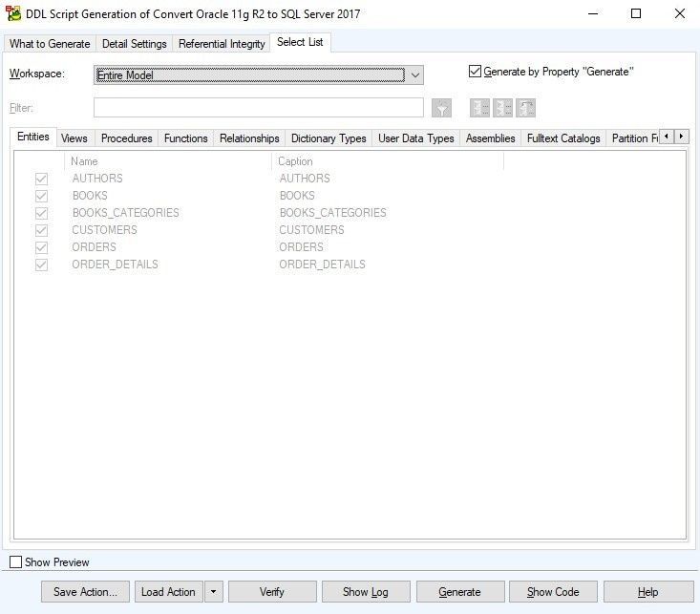Viewport: 700px width, 614px height.
Task: Open the User Data Types sub-tab
Action: point(416,138)
